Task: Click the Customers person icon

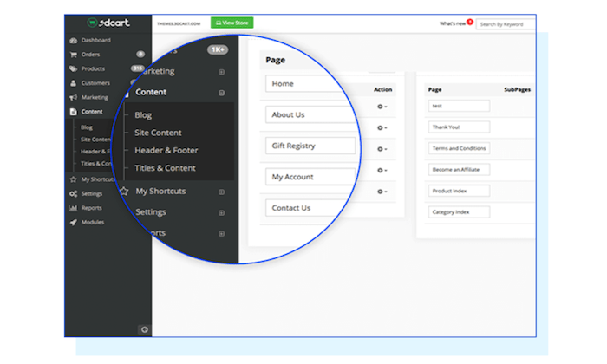Action: pyautogui.click(x=73, y=83)
